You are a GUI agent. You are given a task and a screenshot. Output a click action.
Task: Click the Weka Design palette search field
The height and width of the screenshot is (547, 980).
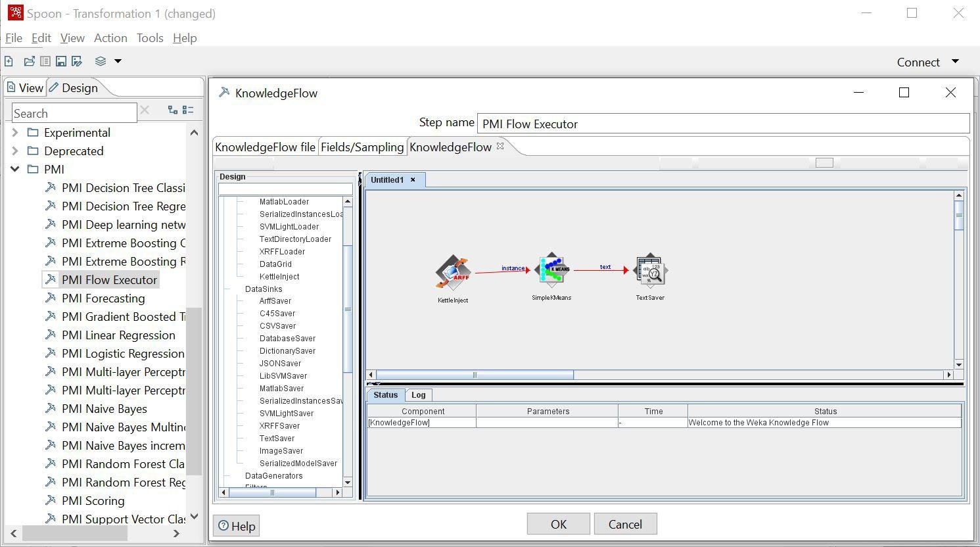[x=285, y=189]
